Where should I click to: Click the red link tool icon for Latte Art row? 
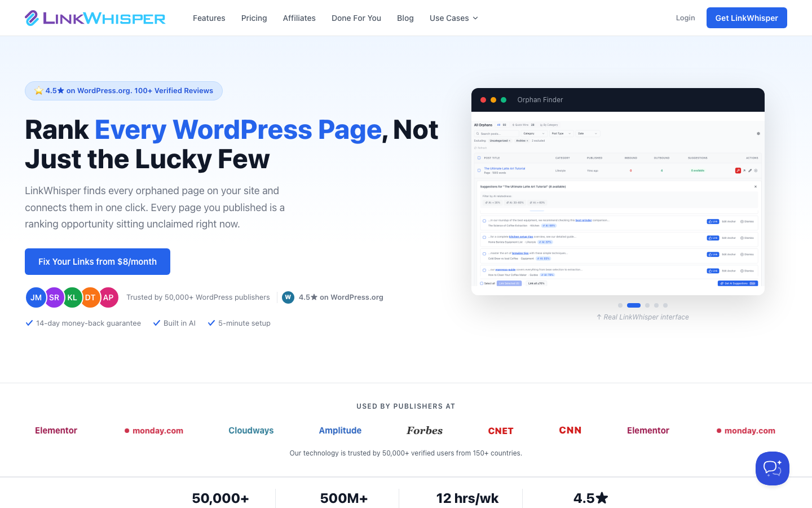coord(738,170)
